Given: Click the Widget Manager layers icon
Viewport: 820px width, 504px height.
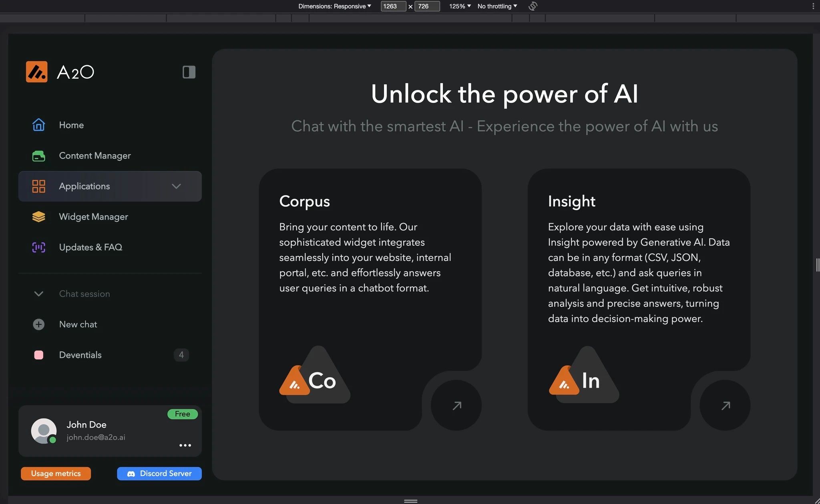Looking at the screenshot, I should [x=38, y=216].
